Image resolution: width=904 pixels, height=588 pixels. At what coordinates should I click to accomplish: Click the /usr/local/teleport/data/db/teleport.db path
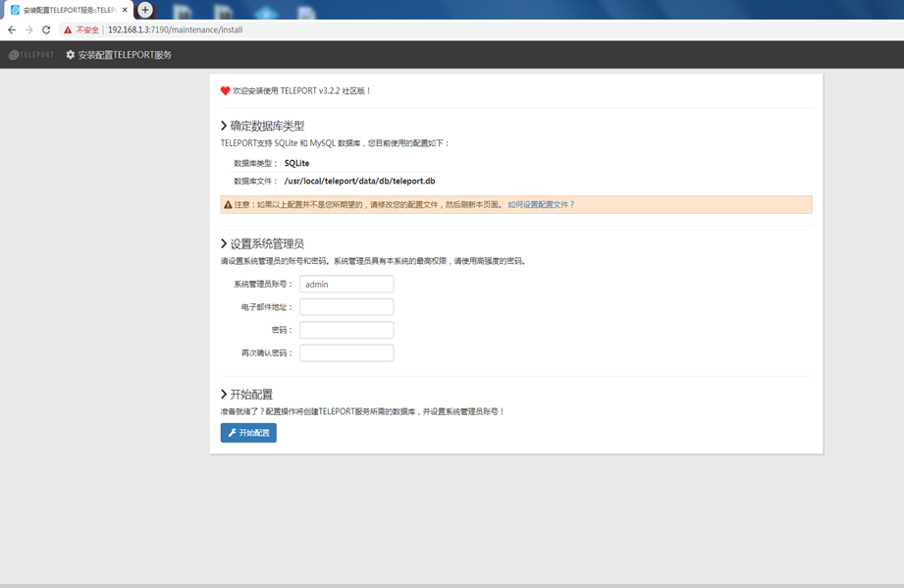[360, 181]
